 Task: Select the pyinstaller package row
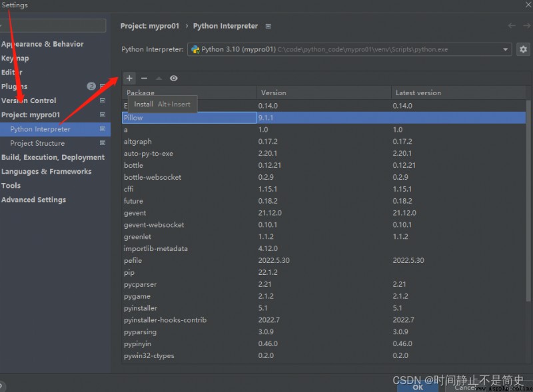pyautogui.click(x=324, y=307)
